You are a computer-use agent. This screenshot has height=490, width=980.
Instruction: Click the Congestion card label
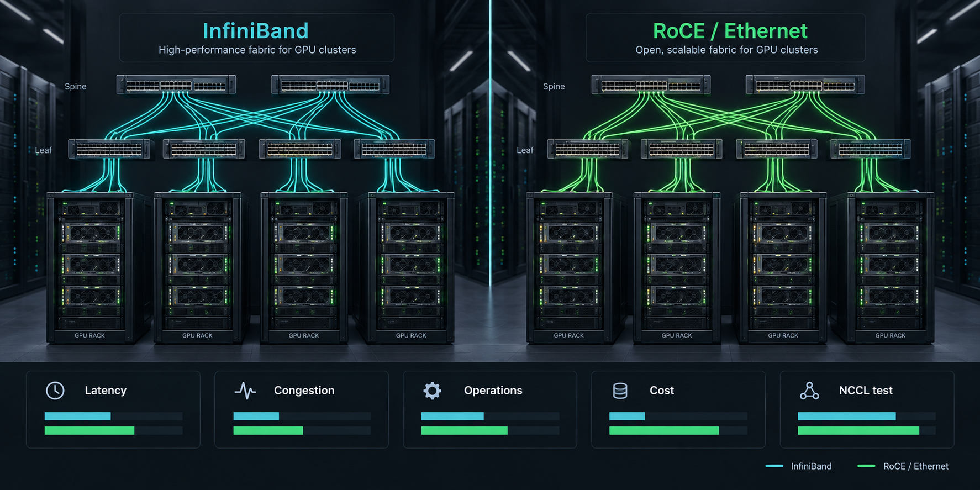coord(304,391)
